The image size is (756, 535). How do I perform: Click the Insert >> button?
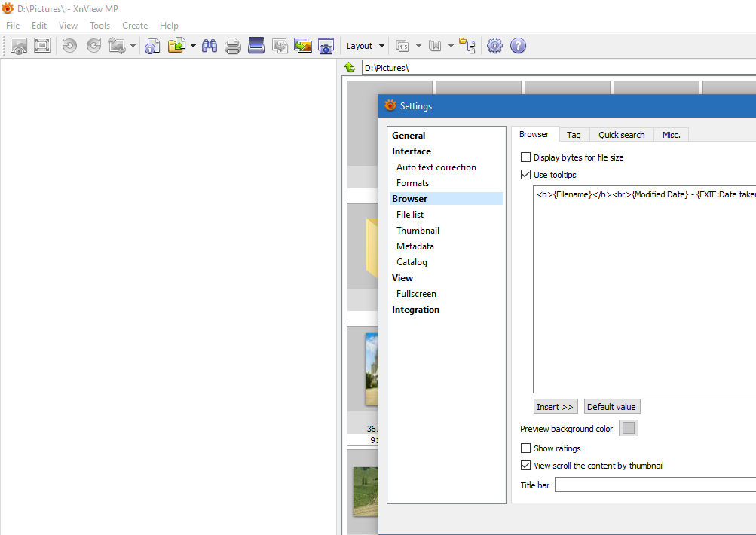(556, 407)
